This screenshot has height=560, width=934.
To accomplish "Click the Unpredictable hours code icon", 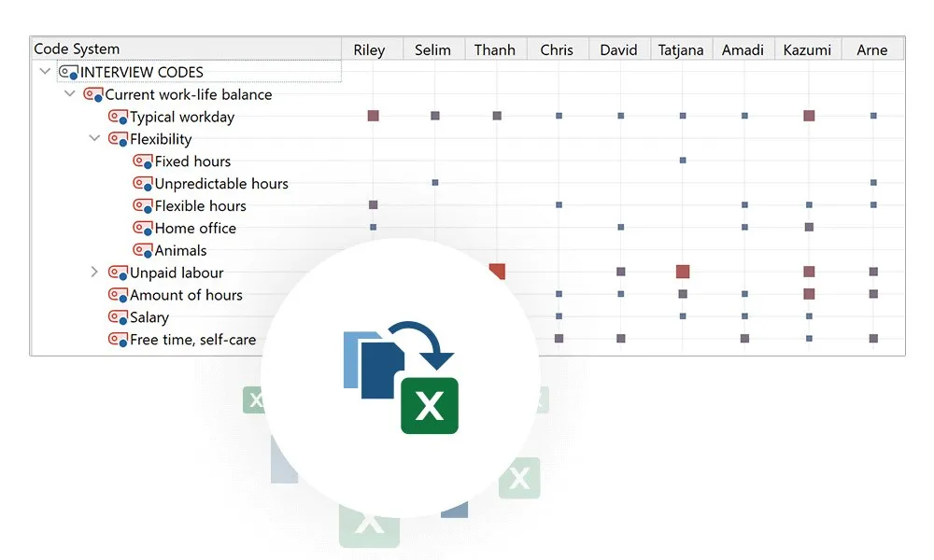I will tap(142, 184).
